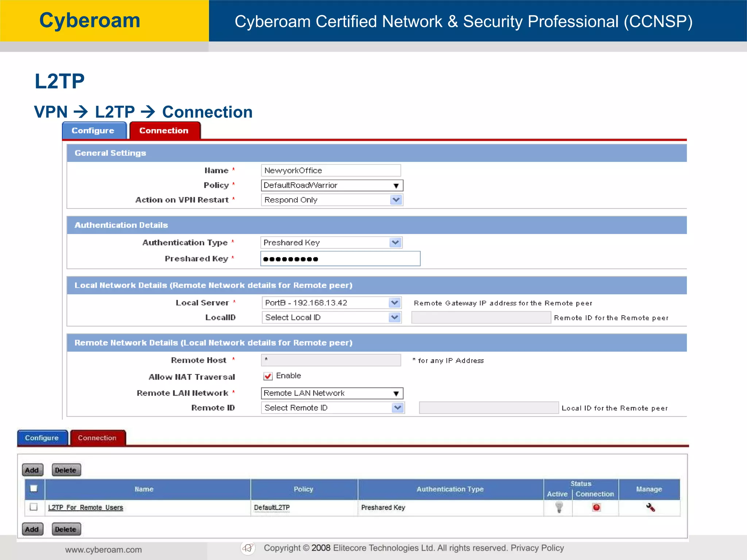Click the Policy column header
Viewport: 747px width, 560px height.
click(x=304, y=489)
